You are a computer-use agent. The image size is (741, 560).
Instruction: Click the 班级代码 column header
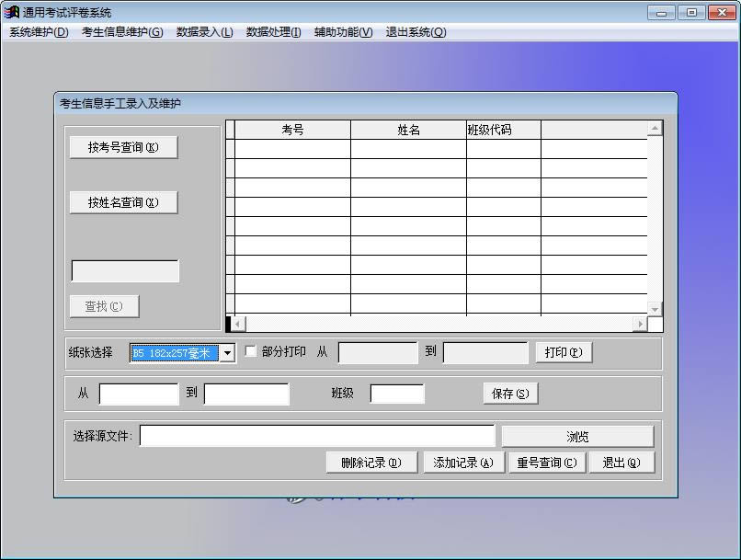tap(504, 130)
